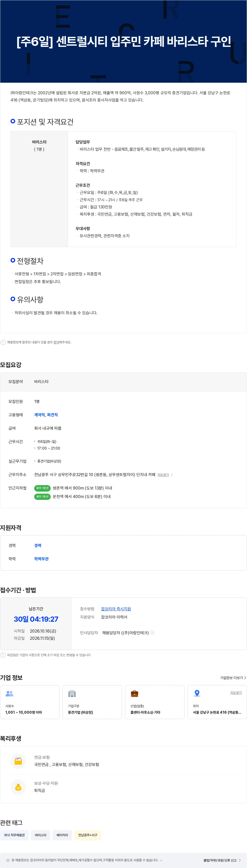Click the 보상·수당·지원 money bag icon
The width and height of the screenshot is (247, 868).
point(18,787)
